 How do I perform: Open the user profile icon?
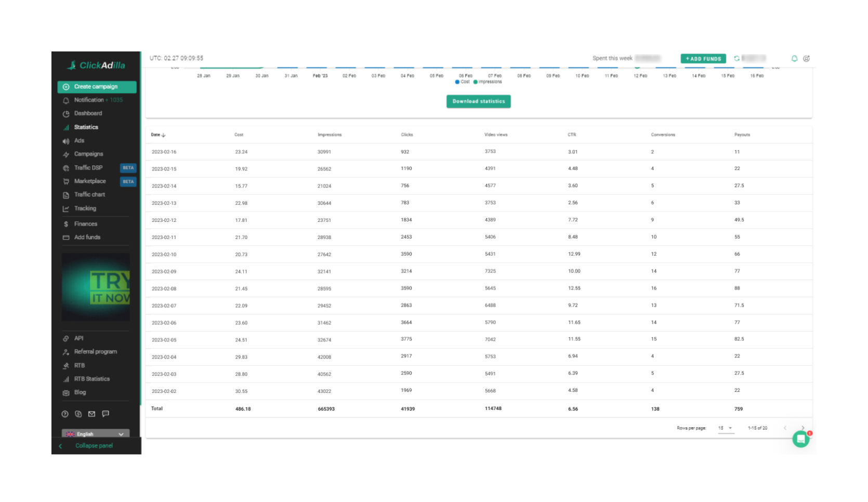pos(806,58)
